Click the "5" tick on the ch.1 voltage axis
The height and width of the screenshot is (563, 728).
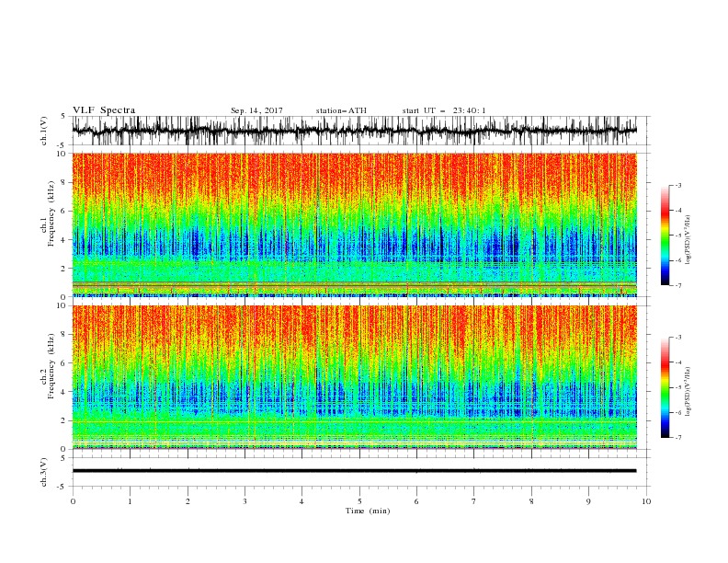pyautogui.click(x=63, y=116)
